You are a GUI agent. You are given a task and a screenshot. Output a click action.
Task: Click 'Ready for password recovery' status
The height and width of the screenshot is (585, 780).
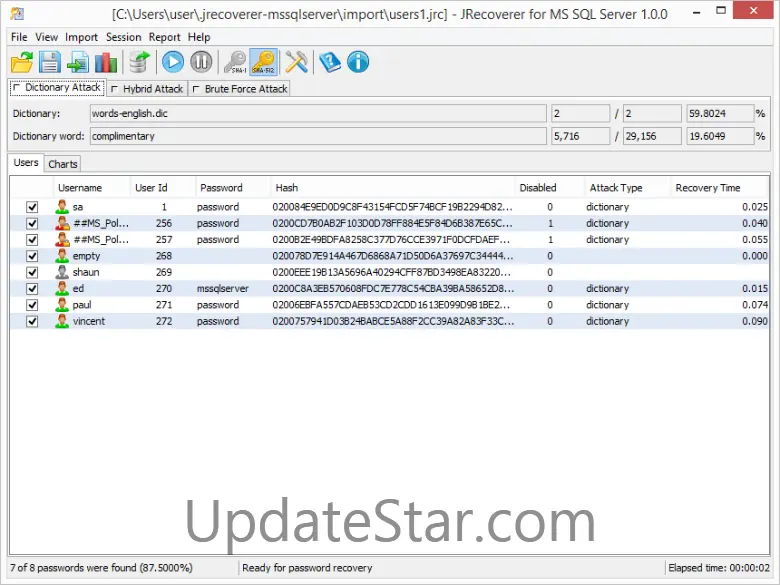pos(307,568)
